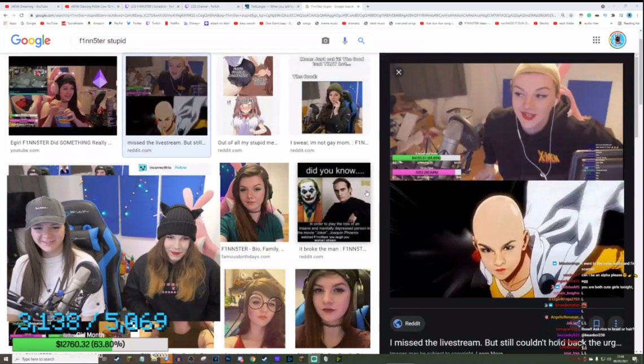Screen dimensions: 644x364
Task: Open the Twitch bookmark
Action: (x=154, y=23)
